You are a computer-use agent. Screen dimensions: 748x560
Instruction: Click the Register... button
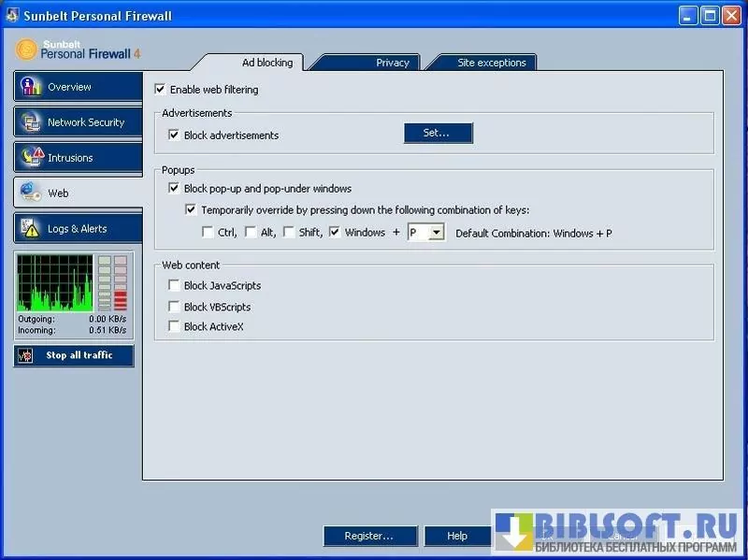[x=369, y=536]
